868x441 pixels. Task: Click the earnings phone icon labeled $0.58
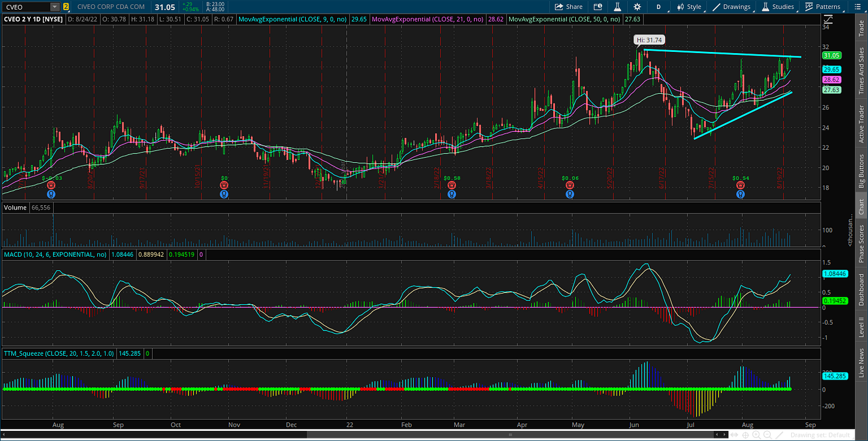coord(451,185)
